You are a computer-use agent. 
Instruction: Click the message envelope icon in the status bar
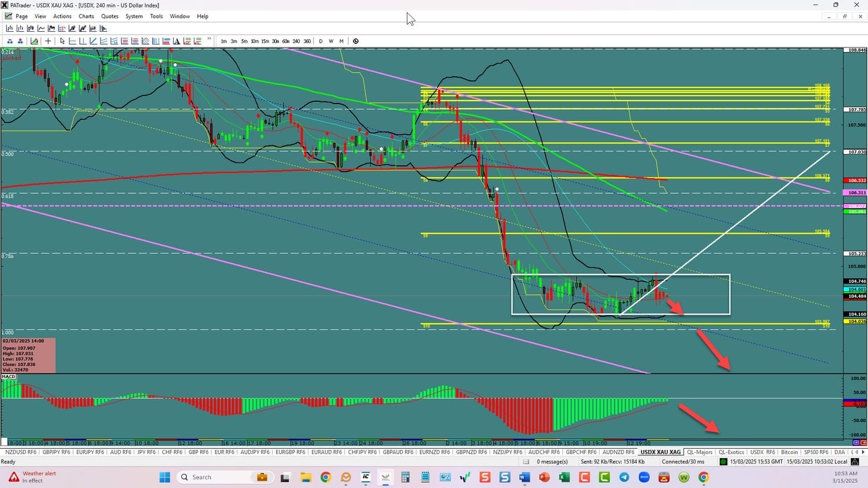point(526,461)
